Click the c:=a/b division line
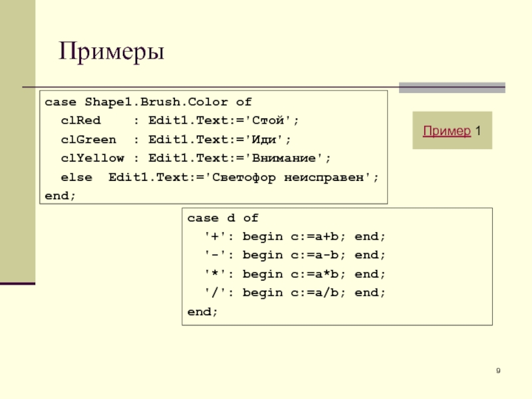 [x=295, y=293]
